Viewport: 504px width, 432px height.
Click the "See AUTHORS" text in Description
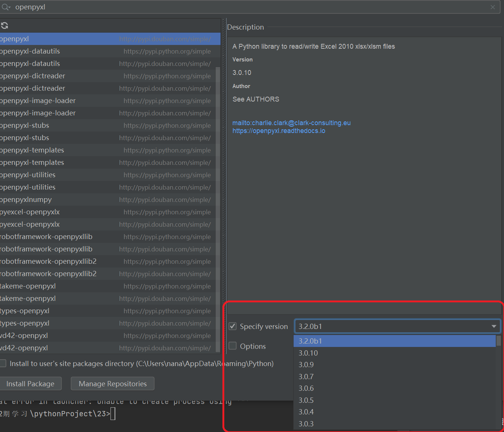(x=256, y=99)
